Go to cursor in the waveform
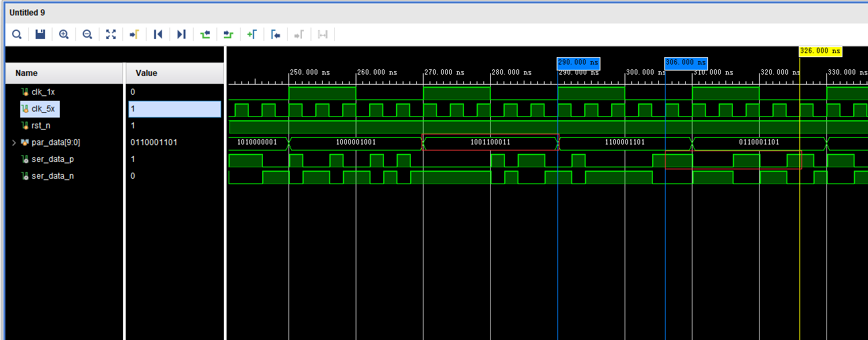This screenshot has height=340, width=868. click(134, 34)
